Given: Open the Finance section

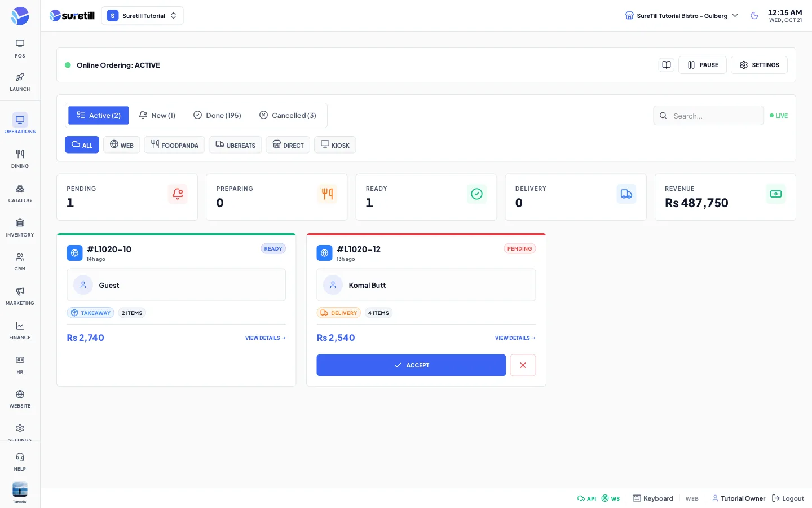Looking at the screenshot, I should [x=20, y=330].
